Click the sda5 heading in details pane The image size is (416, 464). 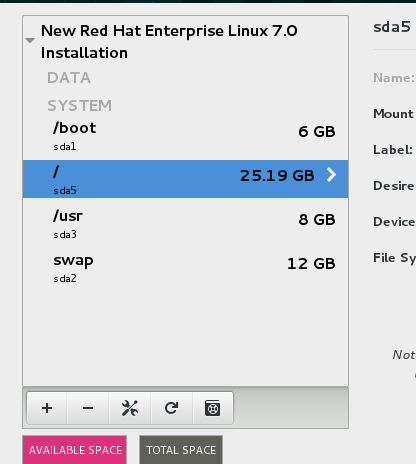click(392, 27)
